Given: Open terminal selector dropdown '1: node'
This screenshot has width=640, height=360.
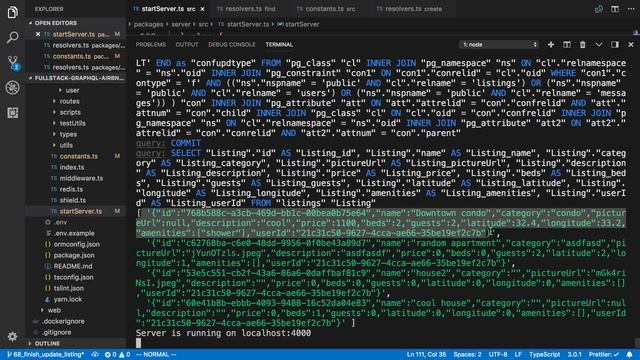Looking at the screenshot, I should click(499, 44).
